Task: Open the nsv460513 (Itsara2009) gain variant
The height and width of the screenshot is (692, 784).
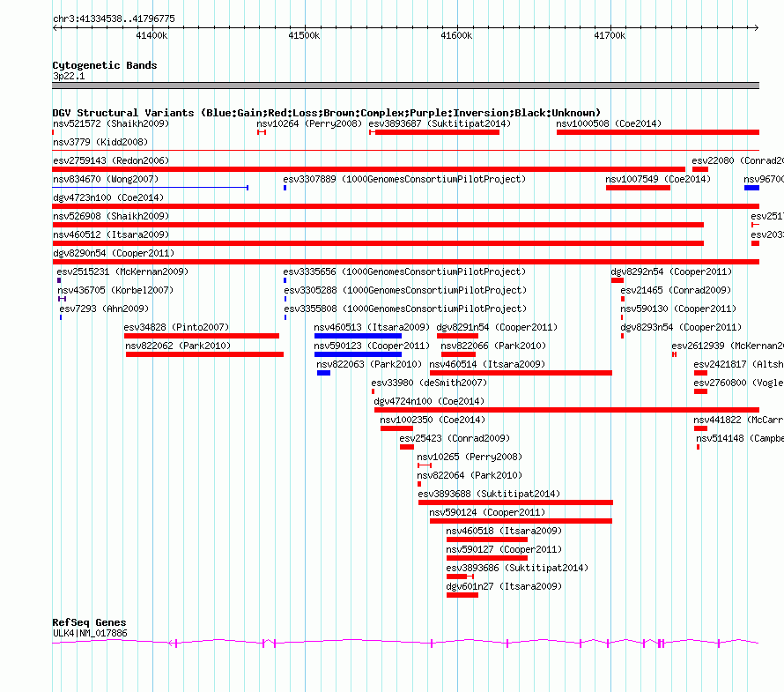Action: click(x=358, y=336)
